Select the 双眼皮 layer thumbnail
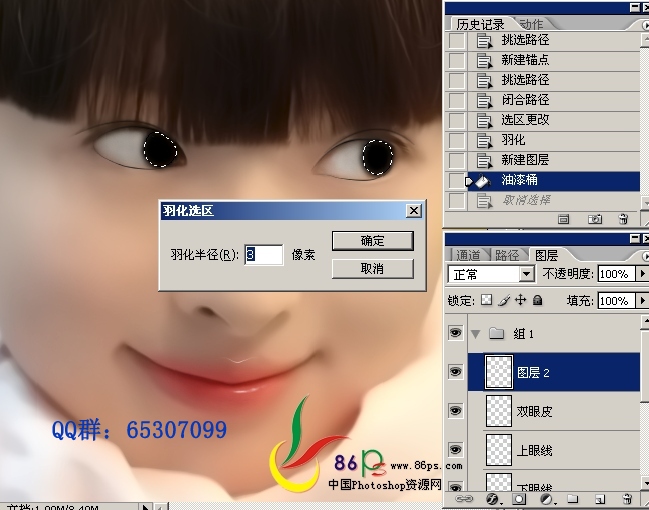This screenshot has width=649, height=510. 499,411
